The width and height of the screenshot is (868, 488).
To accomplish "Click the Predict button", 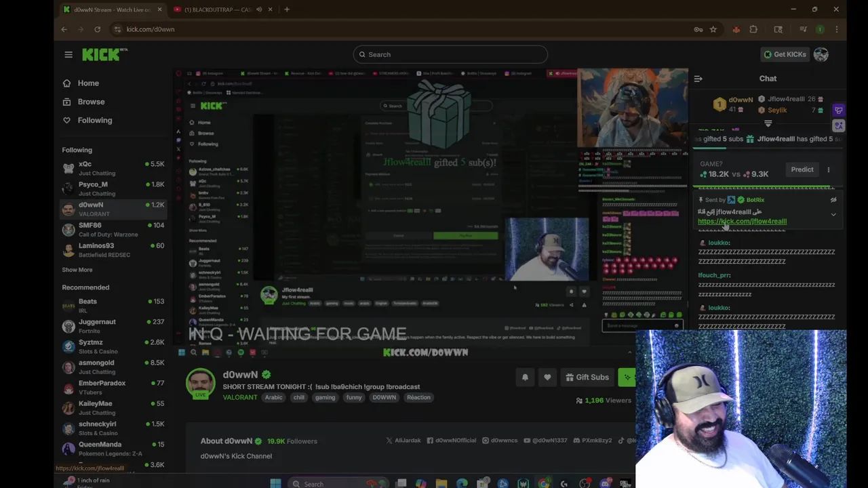I will click(802, 169).
